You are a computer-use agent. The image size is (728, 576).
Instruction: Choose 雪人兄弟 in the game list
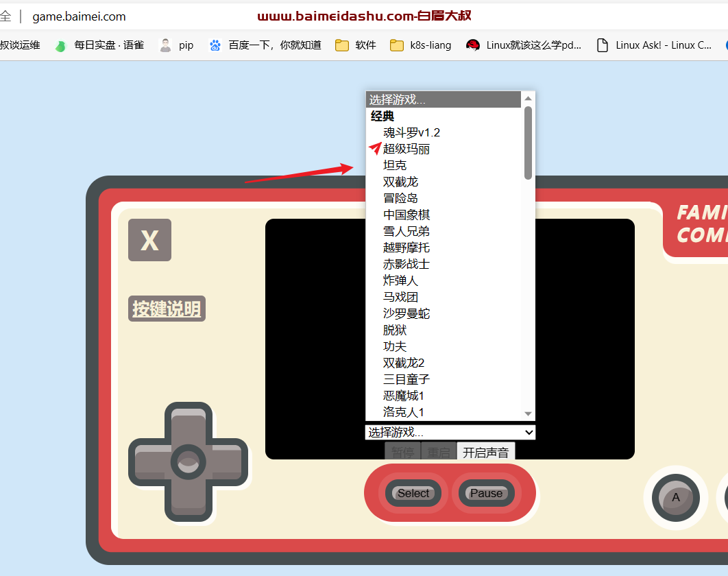(444, 231)
